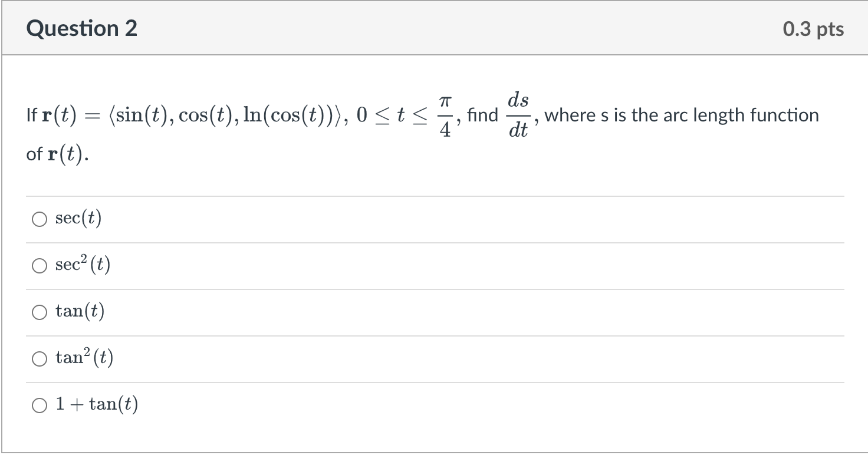The width and height of the screenshot is (868, 455).
Task: Click the 0.3 pts score label
Action: pos(813,29)
